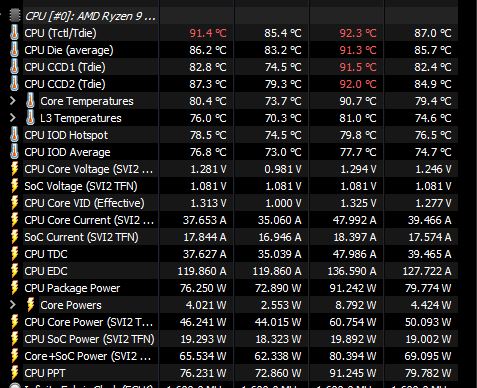Image resolution: width=477 pixels, height=388 pixels.
Task: Click lightning icon for CPU SoC Power
Action: point(14,339)
